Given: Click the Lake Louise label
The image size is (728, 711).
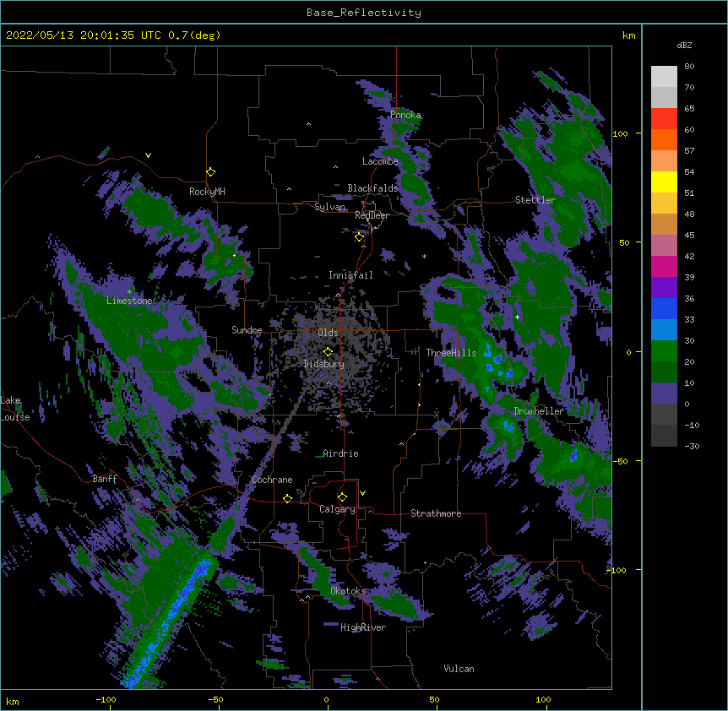Looking at the screenshot, I should coord(14,409).
